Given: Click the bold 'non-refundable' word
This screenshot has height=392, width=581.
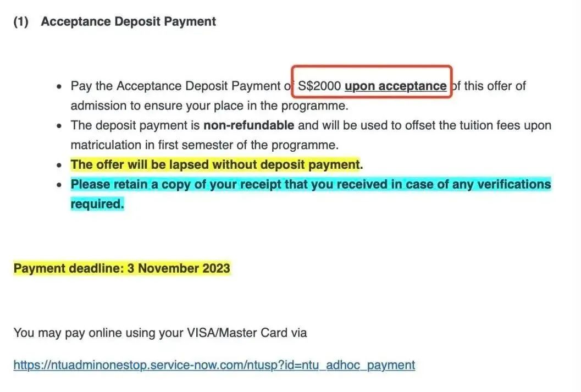Looking at the screenshot, I should pos(248,125).
